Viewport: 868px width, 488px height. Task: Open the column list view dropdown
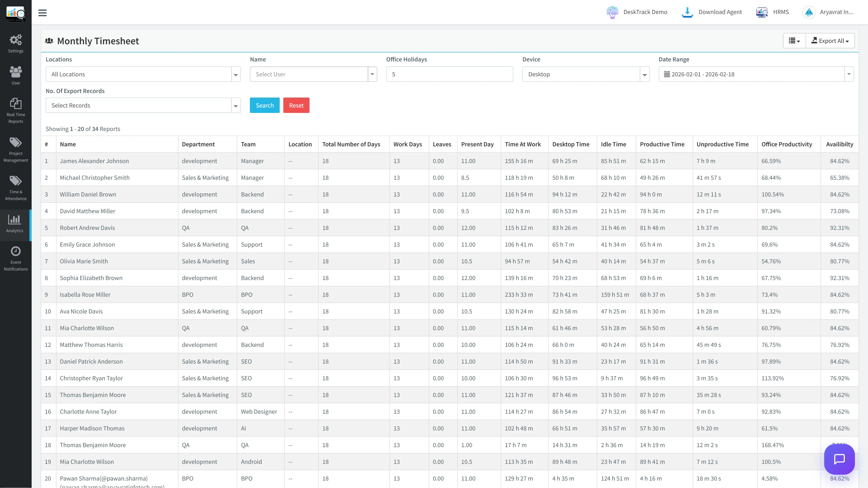point(794,41)
